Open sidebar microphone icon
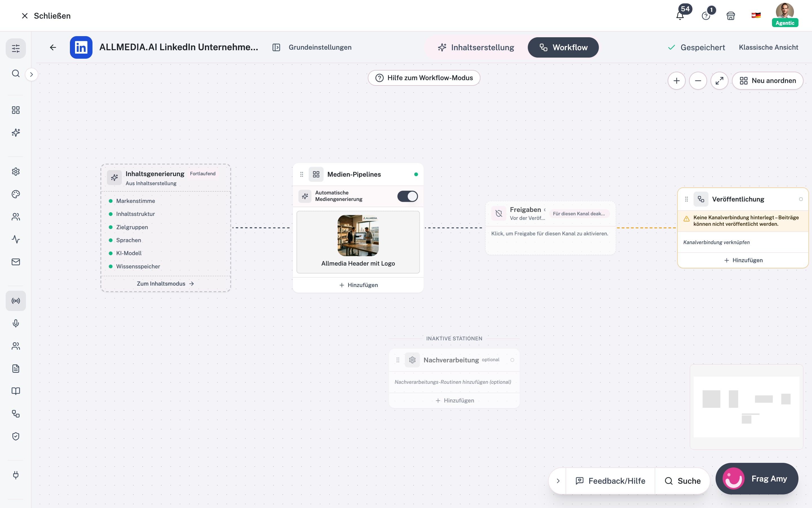The height and width of the screenshot is (508, 812). pos(16,323)
